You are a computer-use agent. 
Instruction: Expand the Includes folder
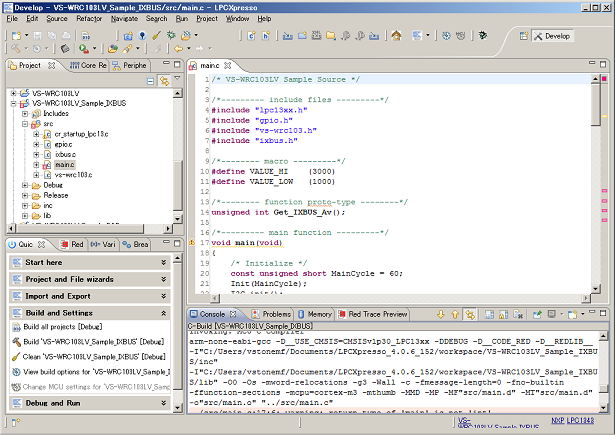tap(25, 114)
